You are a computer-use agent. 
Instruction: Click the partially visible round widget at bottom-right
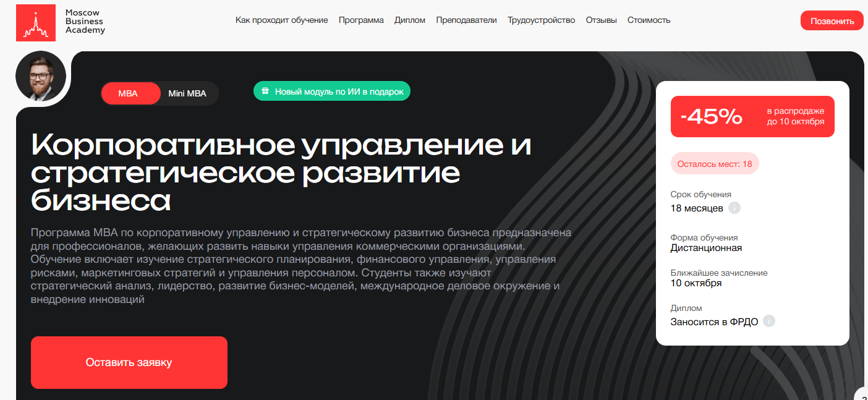pos(862,394)
